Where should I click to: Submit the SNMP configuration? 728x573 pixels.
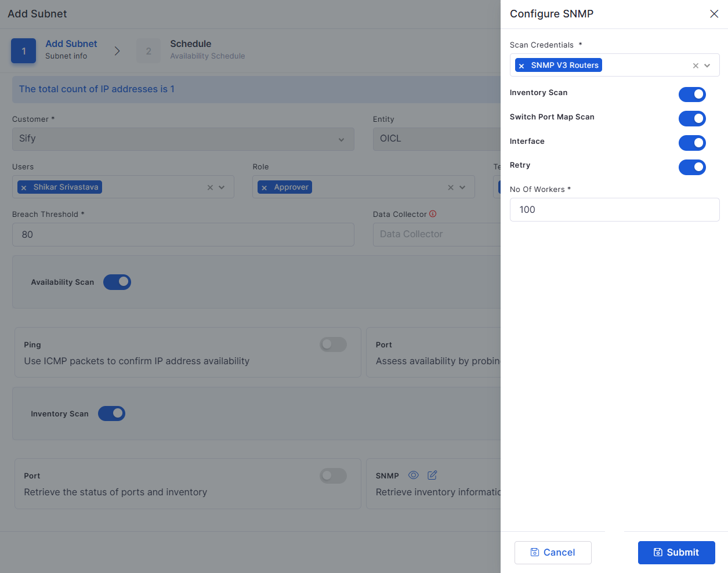click(676, 553)
